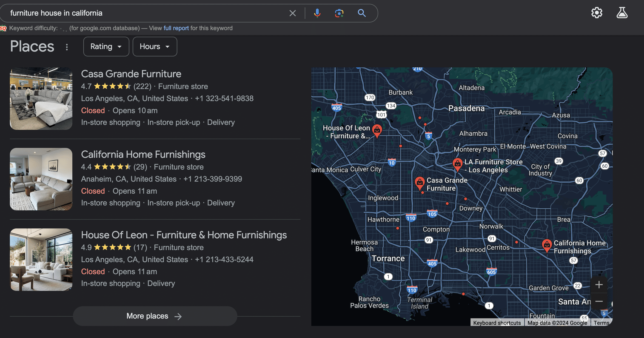Zoom in on the map with plus
This screenshot has width=644, height=338.
pyautogui.click(x=599, y=285)
